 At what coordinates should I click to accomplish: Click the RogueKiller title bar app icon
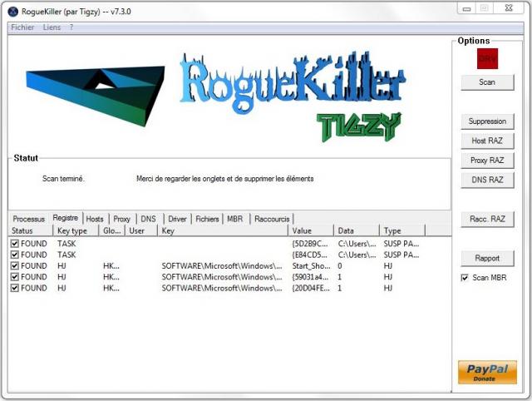pyautogui.click(x=13, y=12)
